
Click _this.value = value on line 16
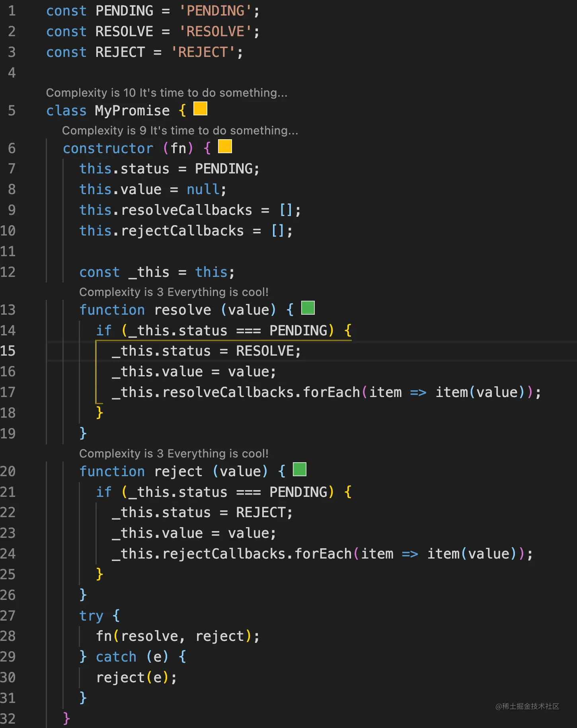click(x=194, y=372)
